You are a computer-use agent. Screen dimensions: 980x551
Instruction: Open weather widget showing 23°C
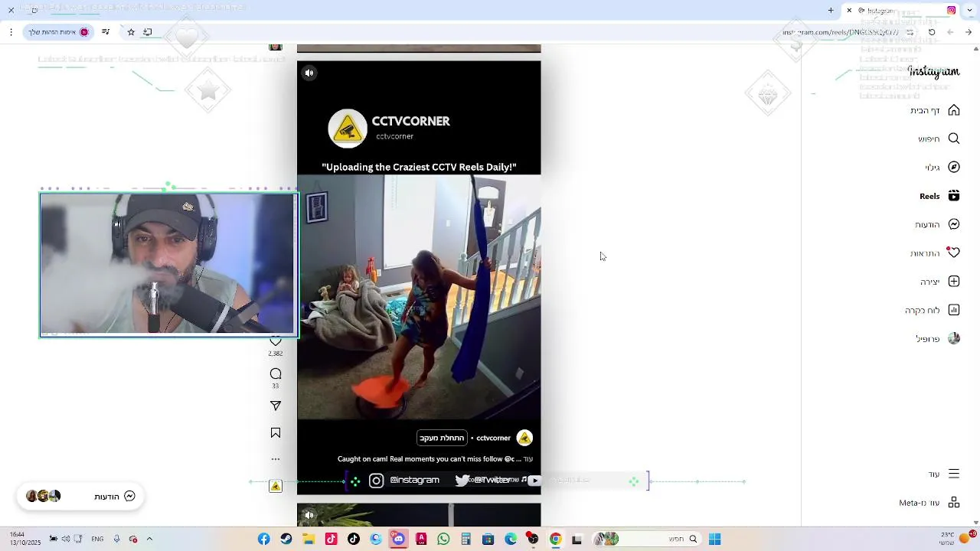point(957,539)
